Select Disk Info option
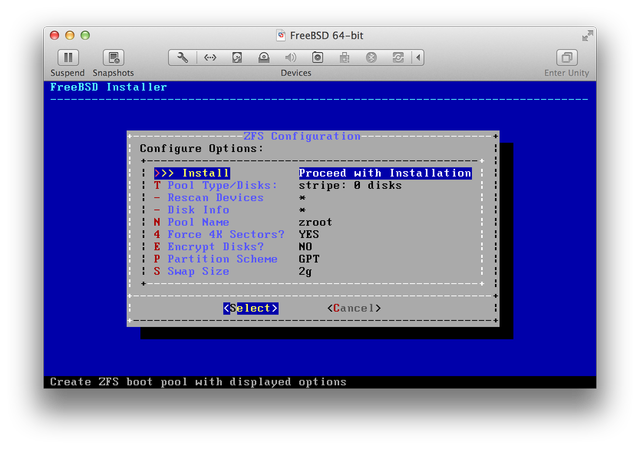640x449 pixels. click(191, 210)
